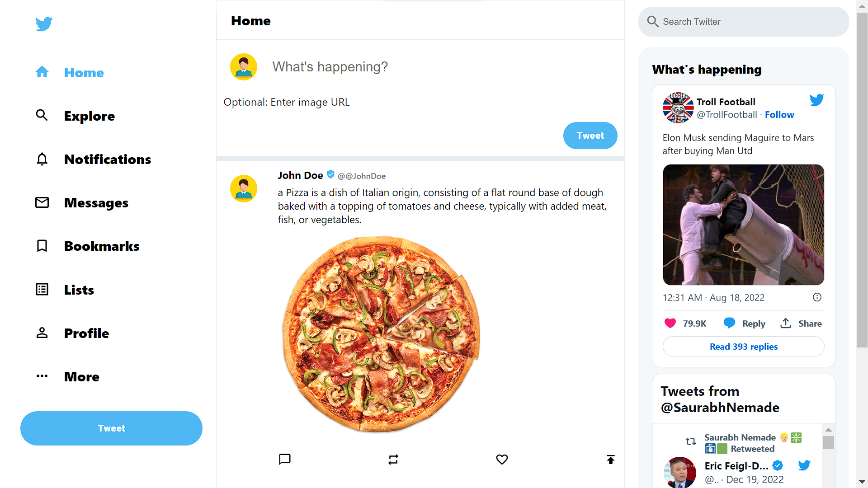Open the comment icon under pizza tweet
The width and height of the screenshot is (868, 488).
[285, 460]
